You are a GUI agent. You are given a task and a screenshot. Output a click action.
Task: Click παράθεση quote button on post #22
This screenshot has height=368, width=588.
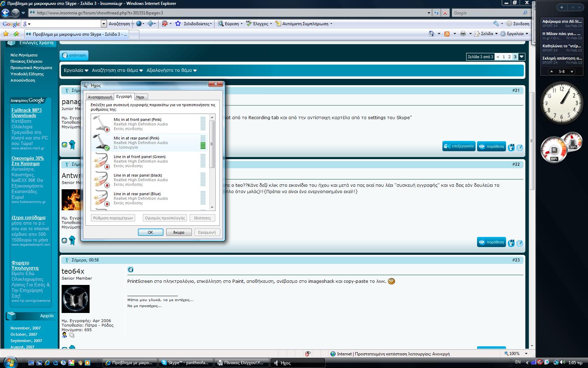point(491,242)
